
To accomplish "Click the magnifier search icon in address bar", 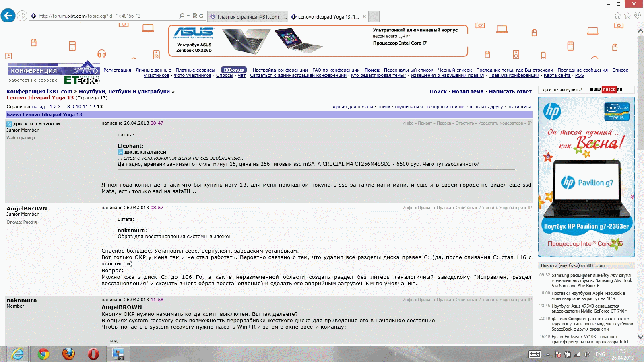I will click(x=182, y=16).
